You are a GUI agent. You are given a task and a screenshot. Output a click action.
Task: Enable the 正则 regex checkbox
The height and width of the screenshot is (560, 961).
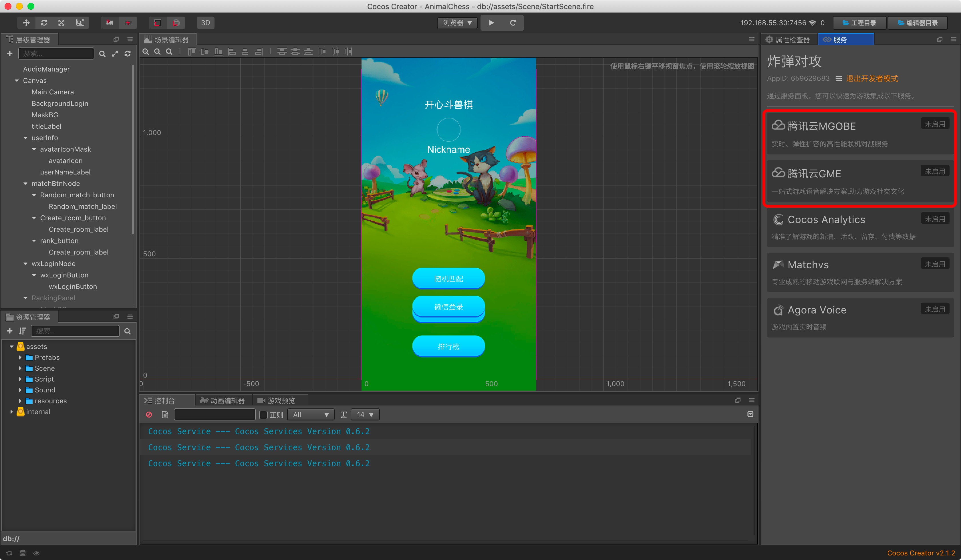(x=263, y=415)
